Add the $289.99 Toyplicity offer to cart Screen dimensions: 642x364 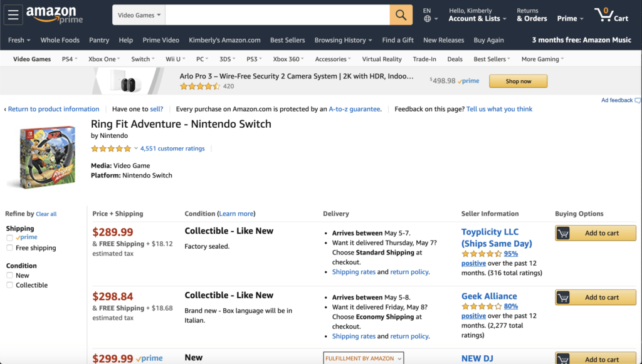tap(595, 233)
